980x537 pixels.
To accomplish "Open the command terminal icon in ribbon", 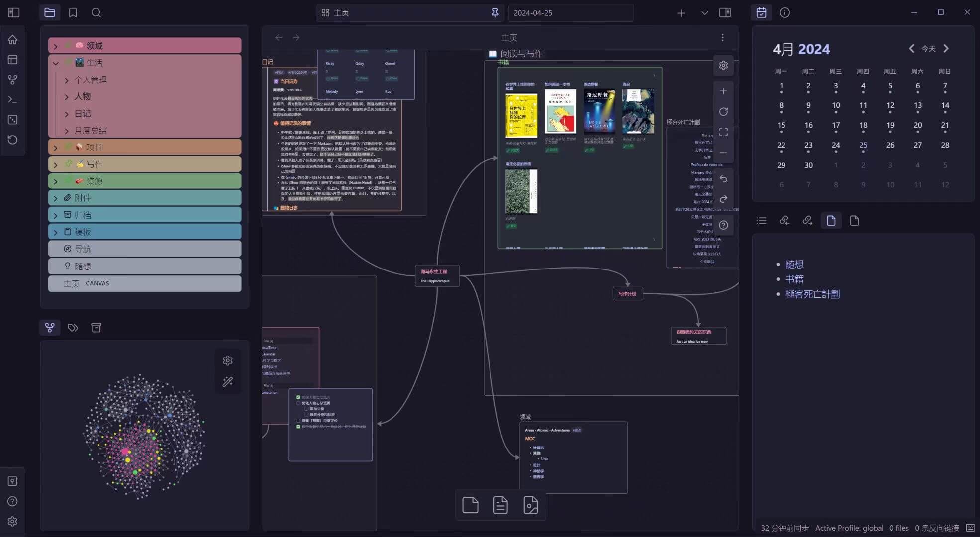I will tap(13, 99).
